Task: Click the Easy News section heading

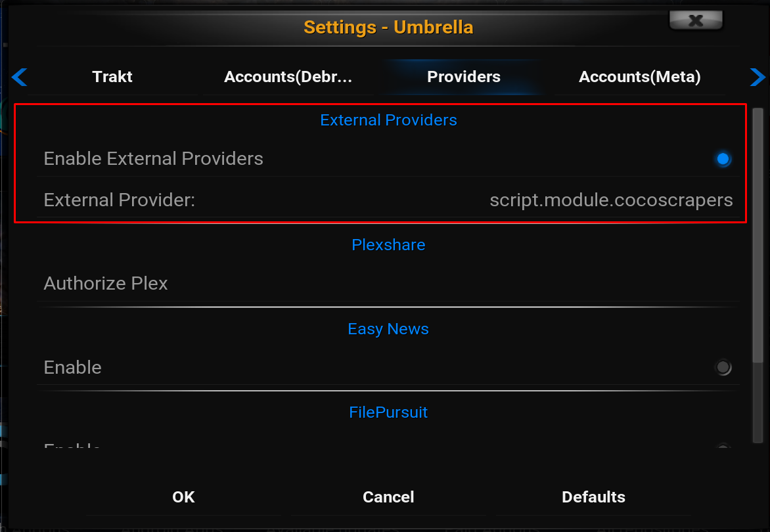Action: pyautogui.click(x=388, y=329)
